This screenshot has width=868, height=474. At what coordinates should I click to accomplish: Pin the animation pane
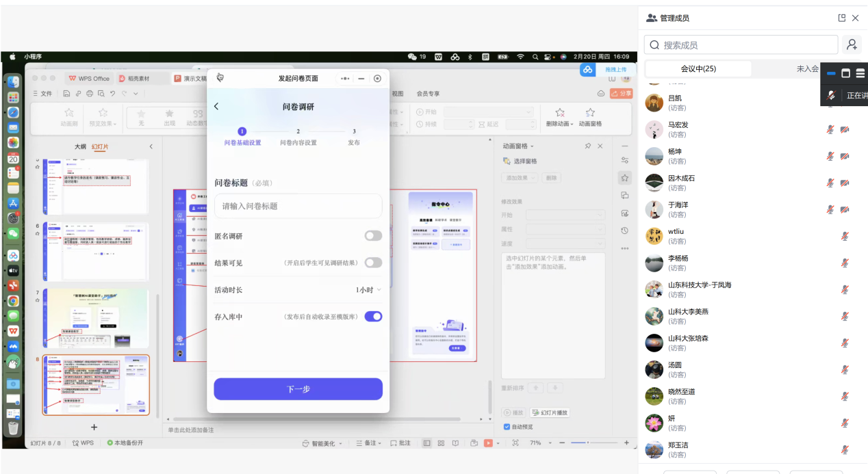click(587, 146)
